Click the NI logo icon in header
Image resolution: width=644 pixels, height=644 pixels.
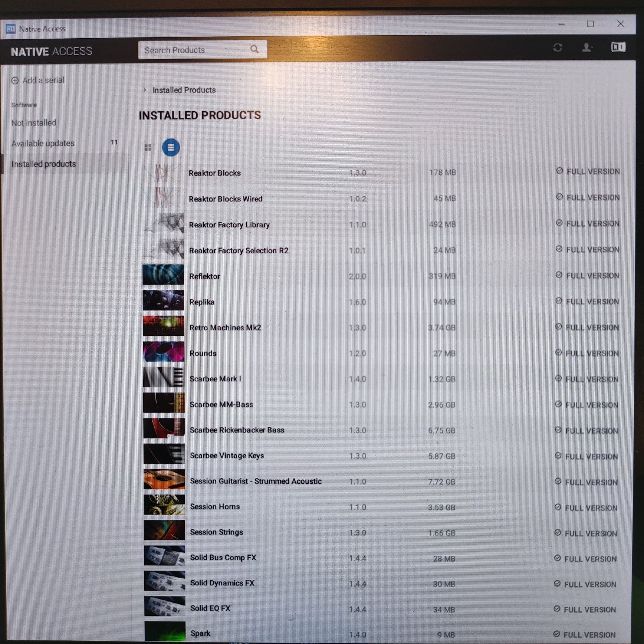618,47
